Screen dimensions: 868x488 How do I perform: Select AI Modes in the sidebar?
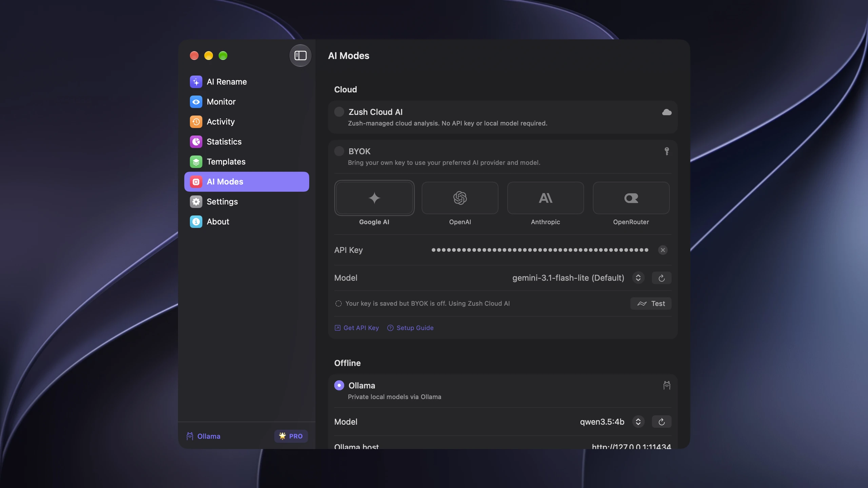pyautogui.click(x=246, y=182)
